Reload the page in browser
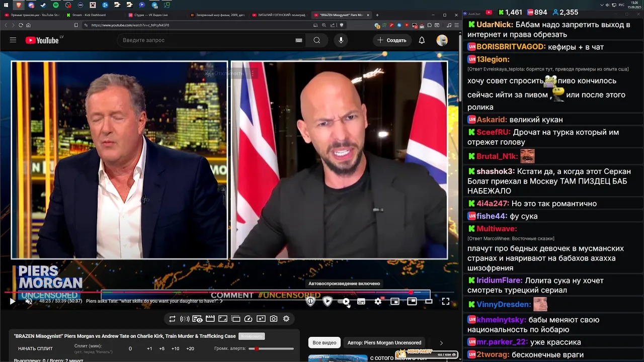The width and height of the screenshot is (644, 362). point(21,25)
